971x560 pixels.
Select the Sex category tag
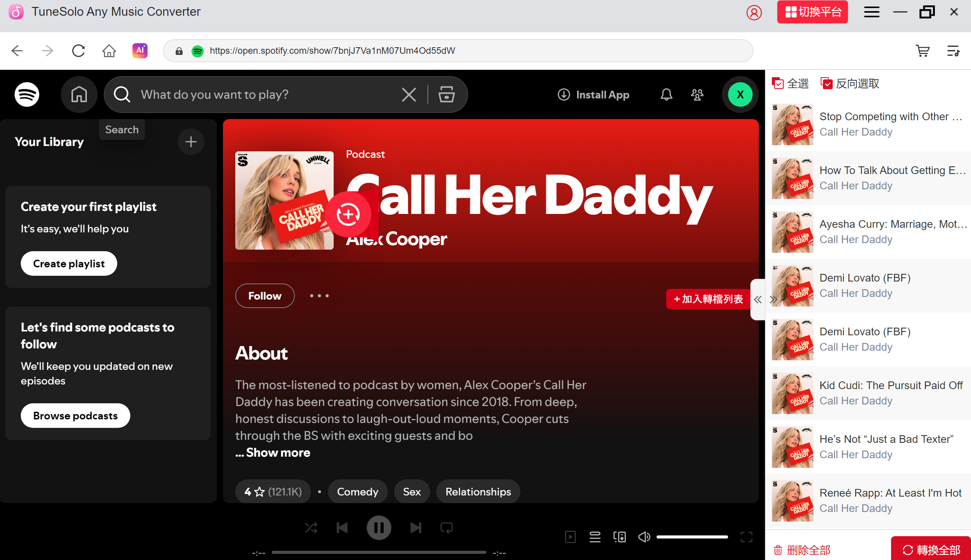(x=412, y=492)
